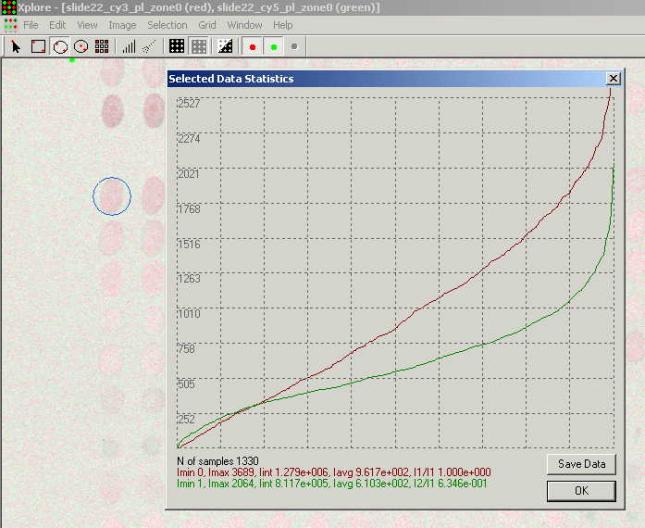The width and height of the screenshot is (645, 528).
Task: Select the circle selection tool
Action: click(59, 46)
